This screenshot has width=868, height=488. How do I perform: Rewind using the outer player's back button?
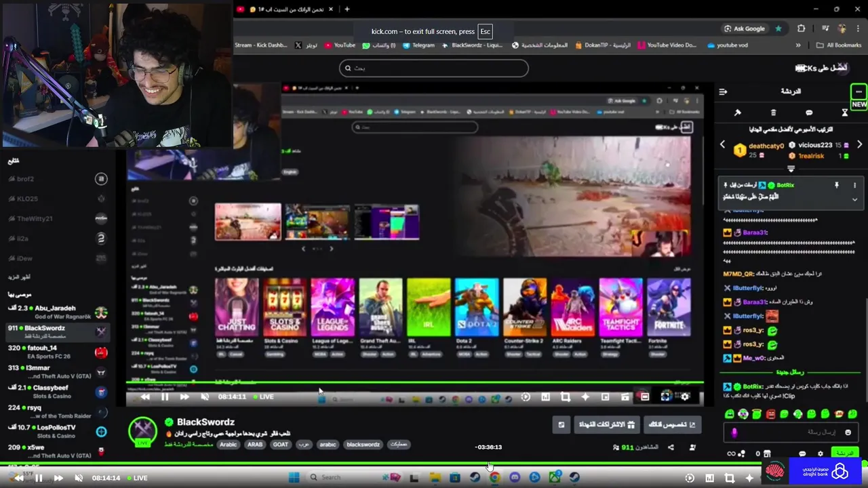pos(18,478)
